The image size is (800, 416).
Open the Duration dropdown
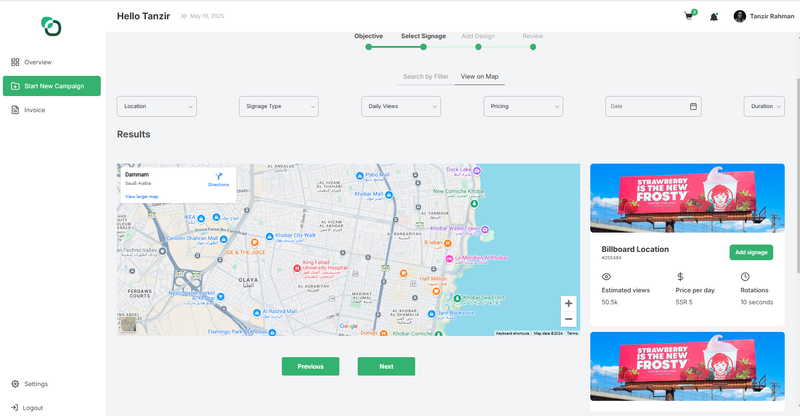tap(764, 106)
